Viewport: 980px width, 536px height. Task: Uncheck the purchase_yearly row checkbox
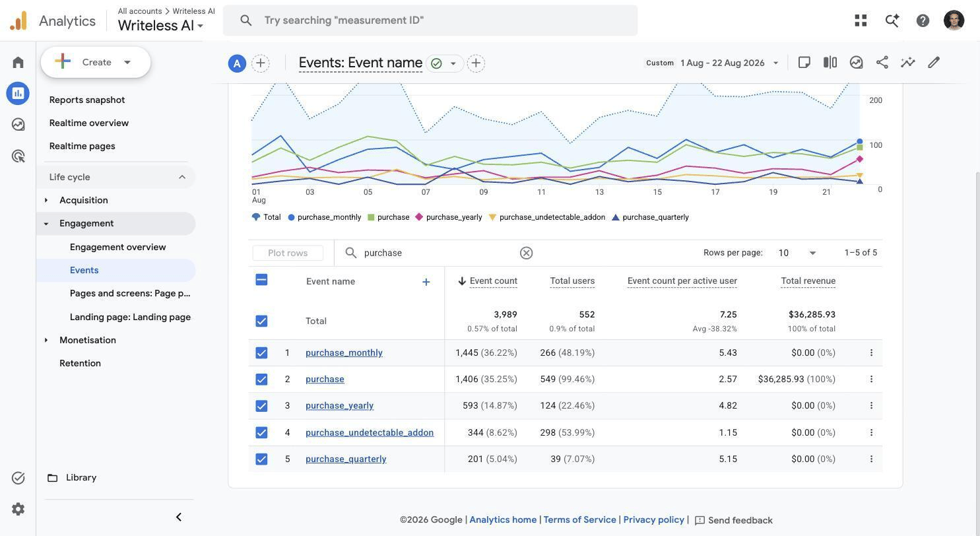click(261, 406)
